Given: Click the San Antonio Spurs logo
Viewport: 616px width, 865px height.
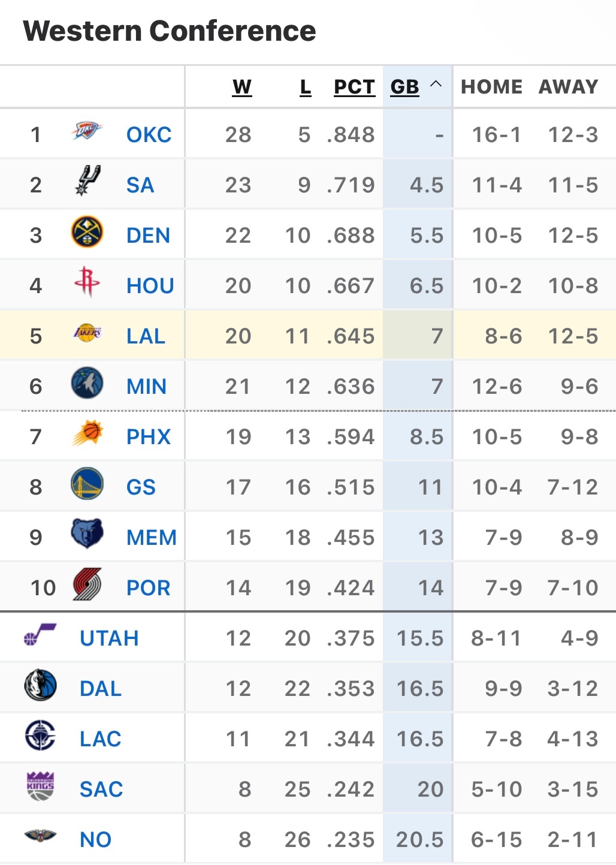Looking at the screenshot, I should pyautogui.click(x=87, y=180).
